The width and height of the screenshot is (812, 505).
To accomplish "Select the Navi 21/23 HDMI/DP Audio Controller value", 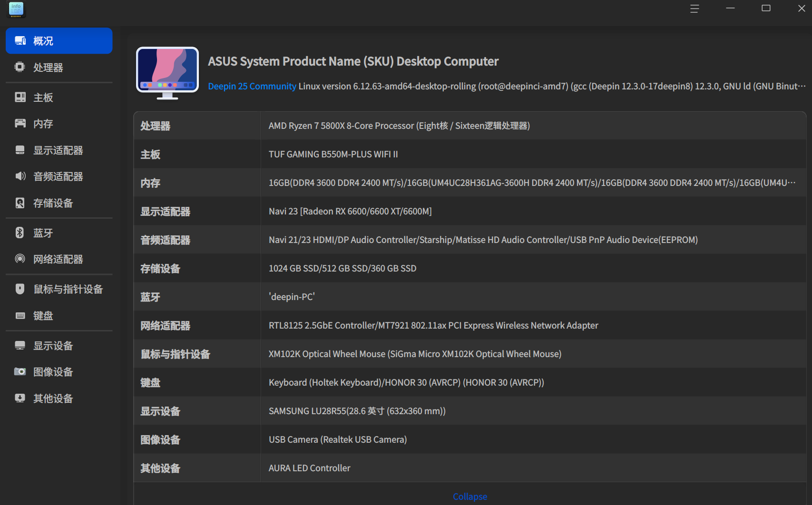I will click(x=483, y=240).
